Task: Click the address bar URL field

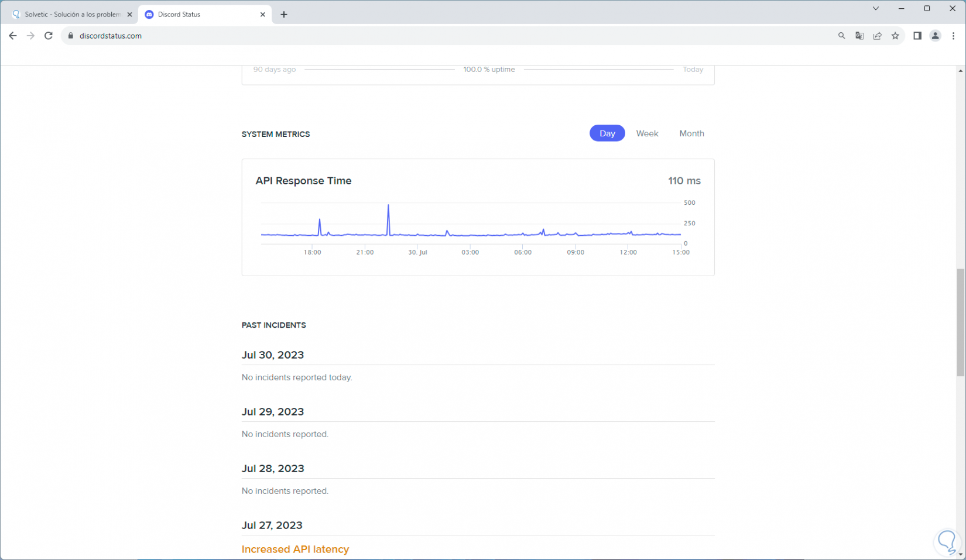Action: coord(410,36)
